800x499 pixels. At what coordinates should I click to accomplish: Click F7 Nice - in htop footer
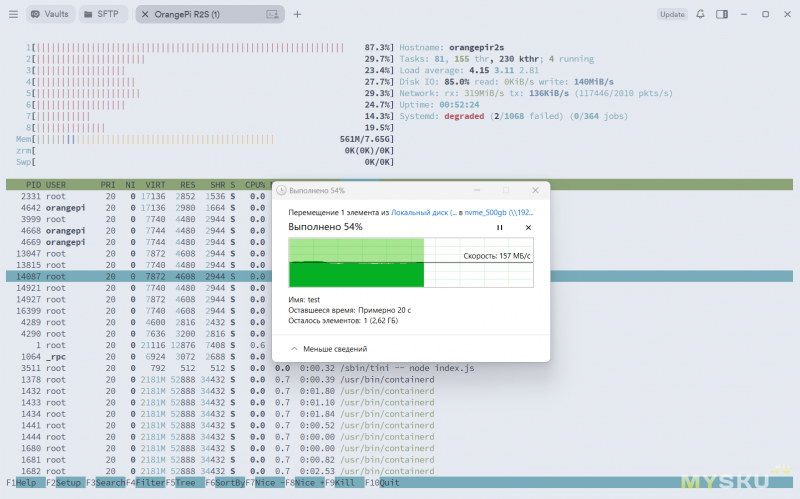265,483
